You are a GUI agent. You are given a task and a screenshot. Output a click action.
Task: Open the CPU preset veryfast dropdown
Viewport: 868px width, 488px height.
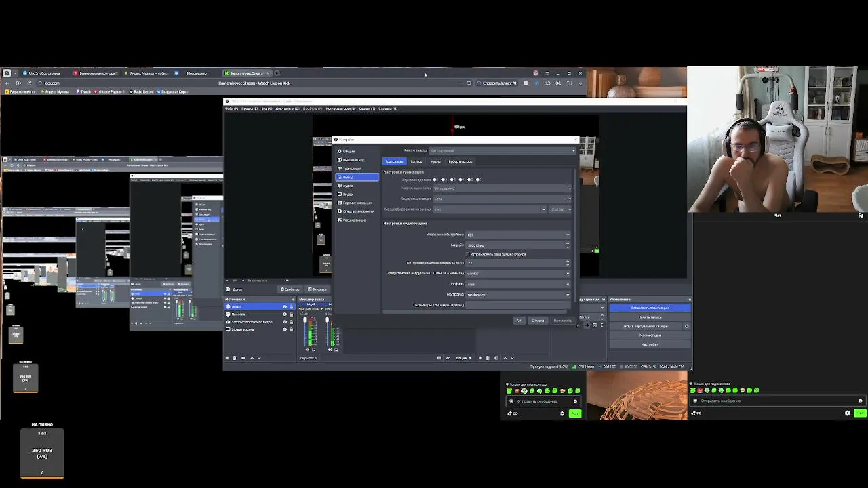[517, 274]
